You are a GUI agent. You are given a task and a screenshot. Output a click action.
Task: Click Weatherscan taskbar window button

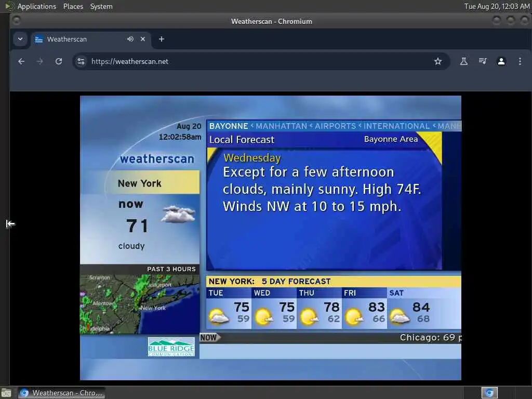[x=61, y=393]
